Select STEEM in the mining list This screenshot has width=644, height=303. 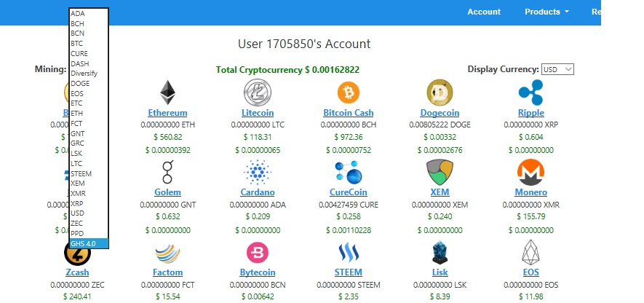coord(88,173)
